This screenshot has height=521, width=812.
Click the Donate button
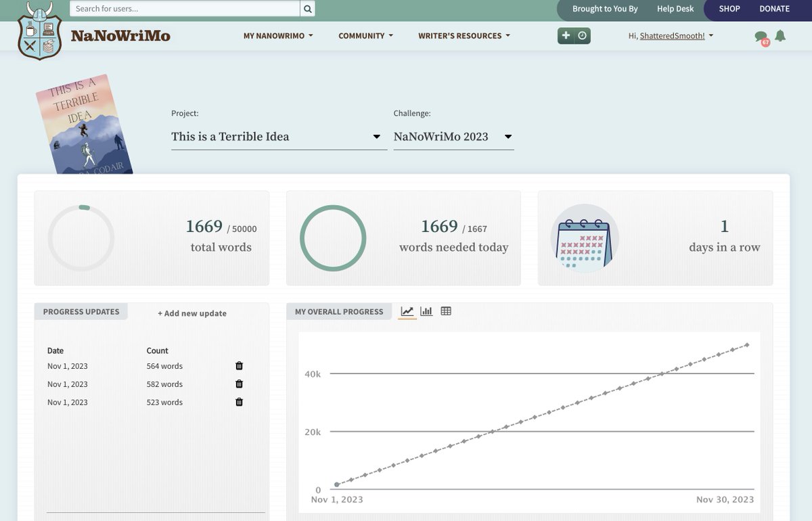click(x=775, y=9)
